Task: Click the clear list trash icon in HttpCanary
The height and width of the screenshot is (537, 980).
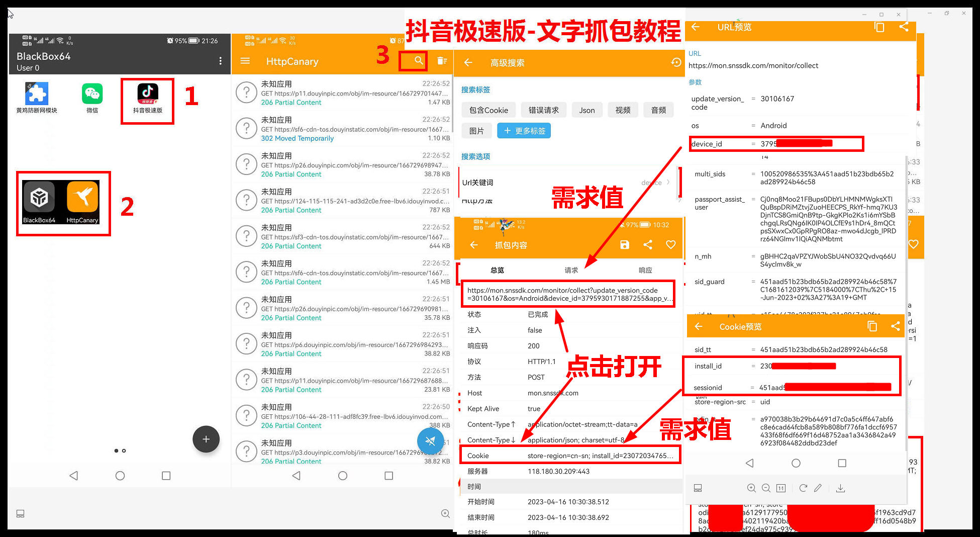Action: [442, 61]
